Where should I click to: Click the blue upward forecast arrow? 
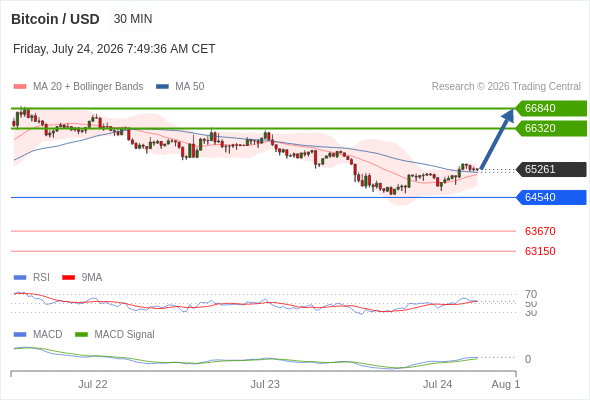497,138
